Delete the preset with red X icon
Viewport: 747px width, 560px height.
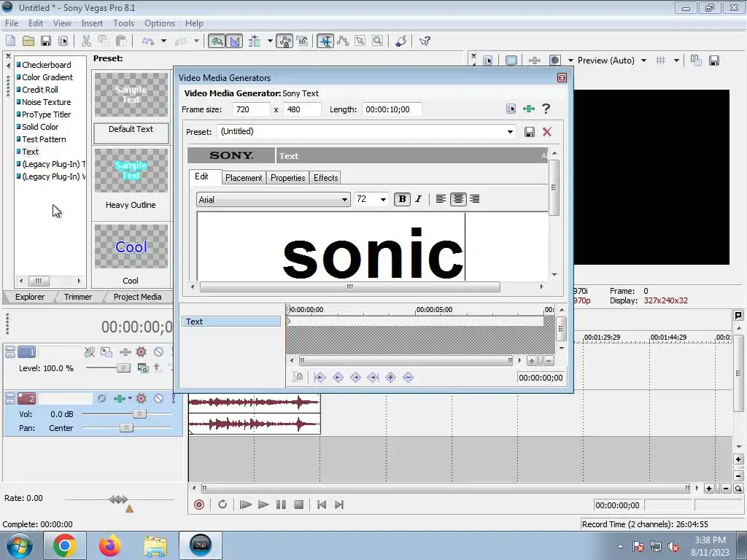(x=547, y=132)
